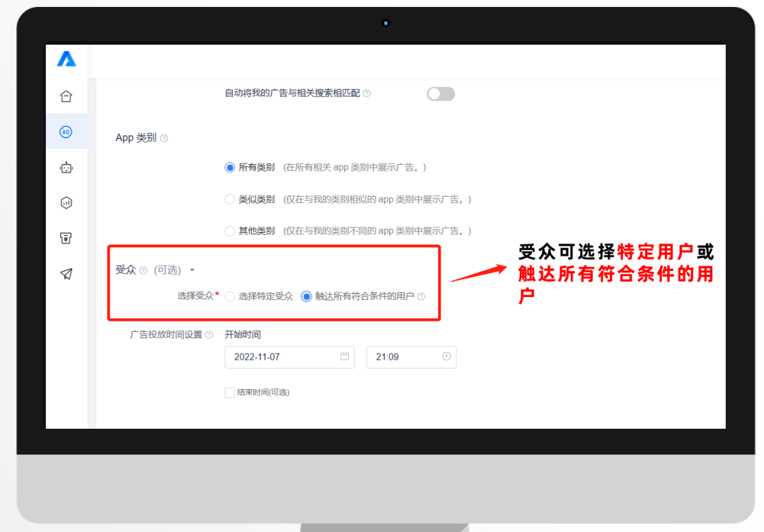Click help icon beside 受众 label
Screen dimensions: 764x532
click(143, 270)
